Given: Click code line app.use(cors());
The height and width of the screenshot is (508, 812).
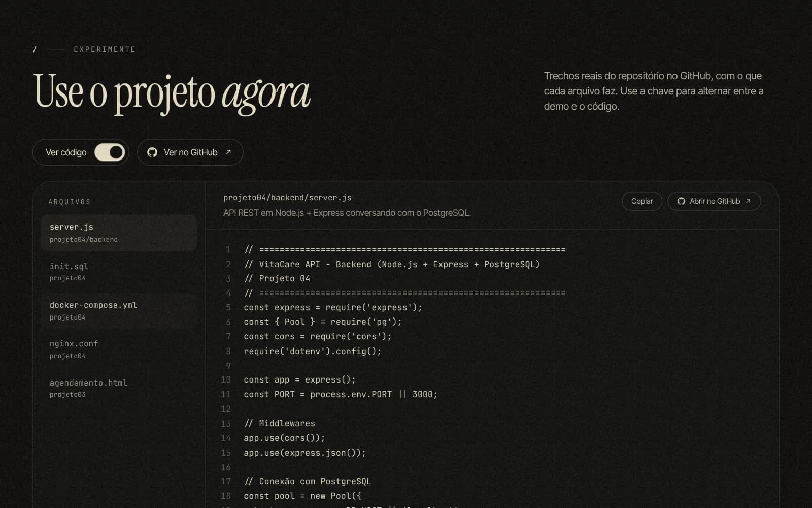Looking at the screenshot, I should tap(284, 438).
